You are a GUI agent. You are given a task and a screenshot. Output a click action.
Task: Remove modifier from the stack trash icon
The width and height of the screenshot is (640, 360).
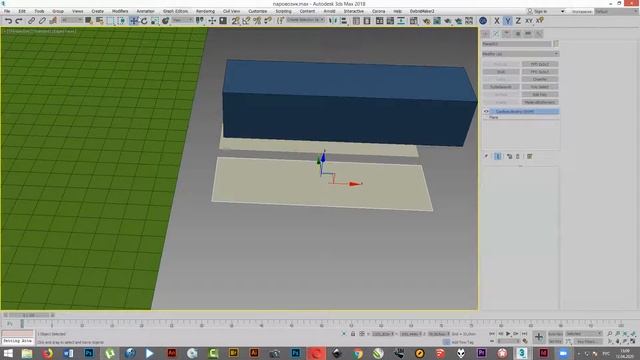[x=518, y=156]
